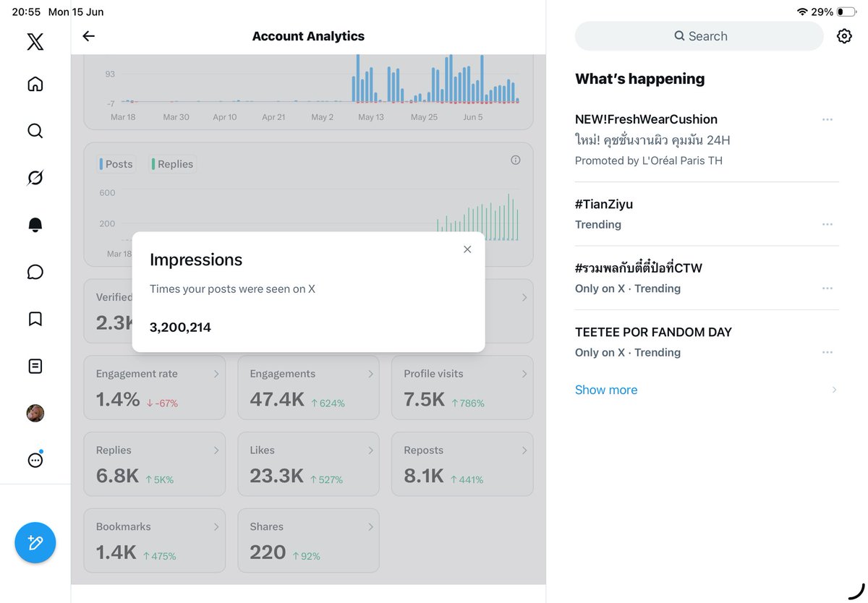Viewport: 868px width, 603px height.
Task: Expand the Likes metric card
Action: 308,464
